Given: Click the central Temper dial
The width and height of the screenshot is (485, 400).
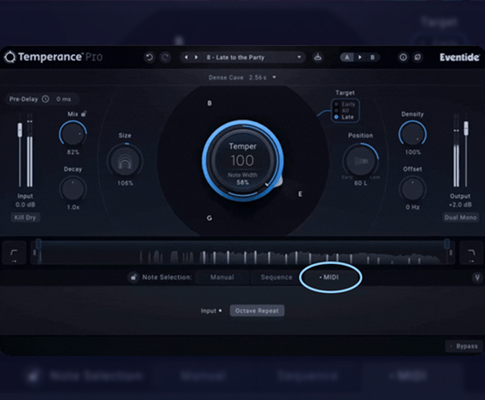Looking at the screenshot, I should coord(243,161).
